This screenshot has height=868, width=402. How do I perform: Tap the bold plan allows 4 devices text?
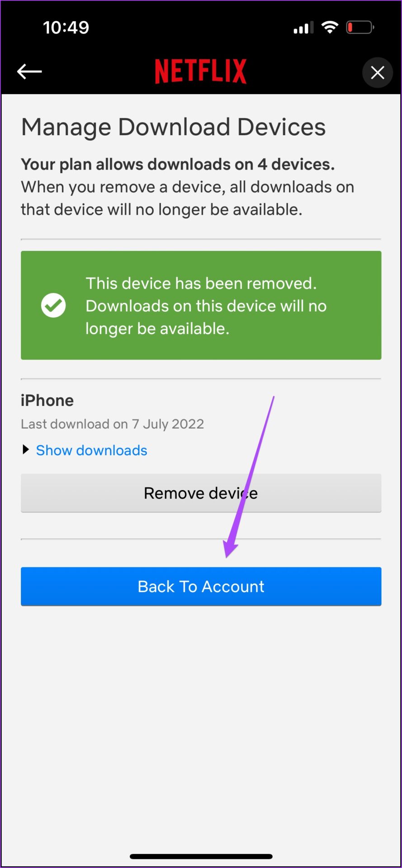[178, 165]
